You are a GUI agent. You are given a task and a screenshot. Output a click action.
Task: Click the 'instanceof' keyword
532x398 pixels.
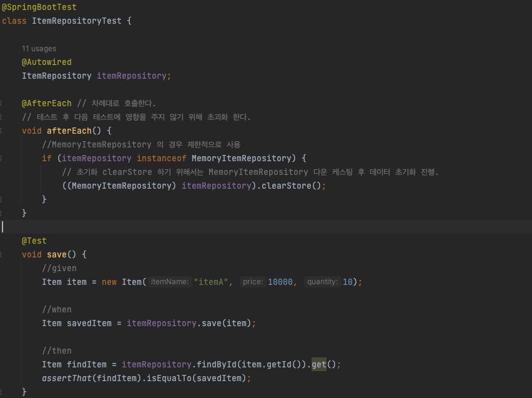pos(162,158)
